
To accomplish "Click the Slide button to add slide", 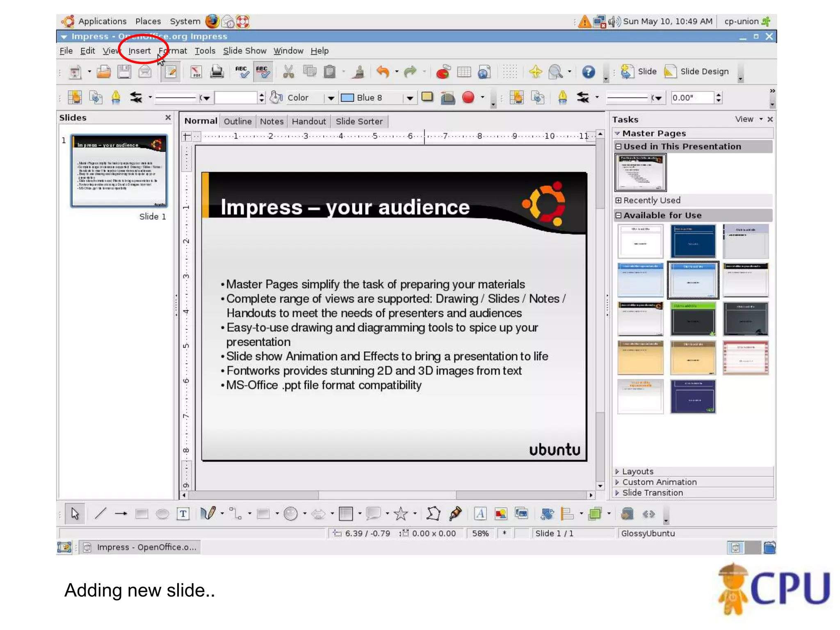I will (638, 72).
